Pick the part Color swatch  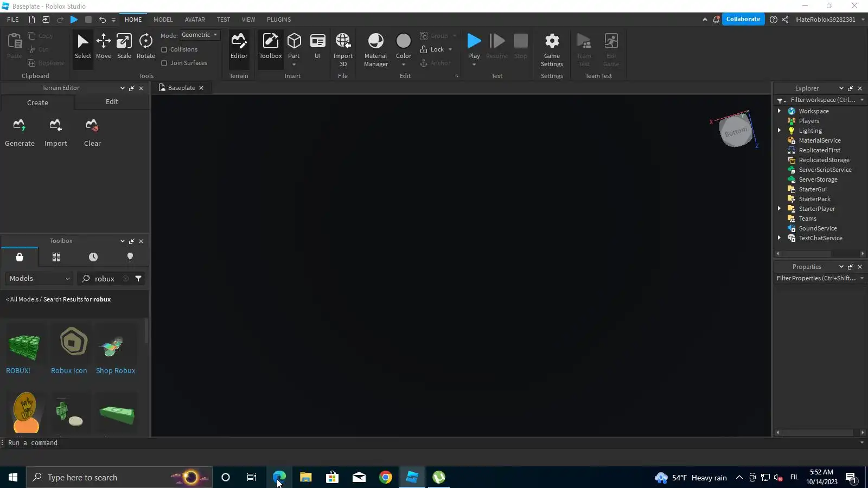(x=404, y=41)
